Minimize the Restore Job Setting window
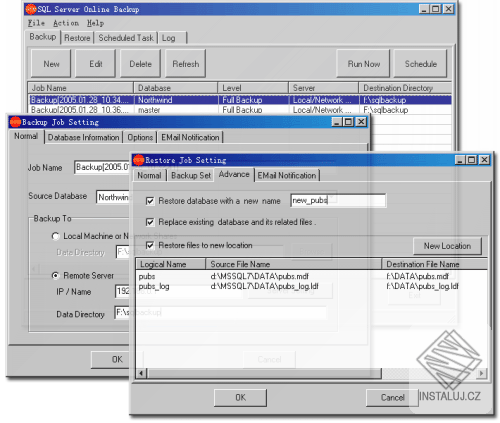 point(460,160)
